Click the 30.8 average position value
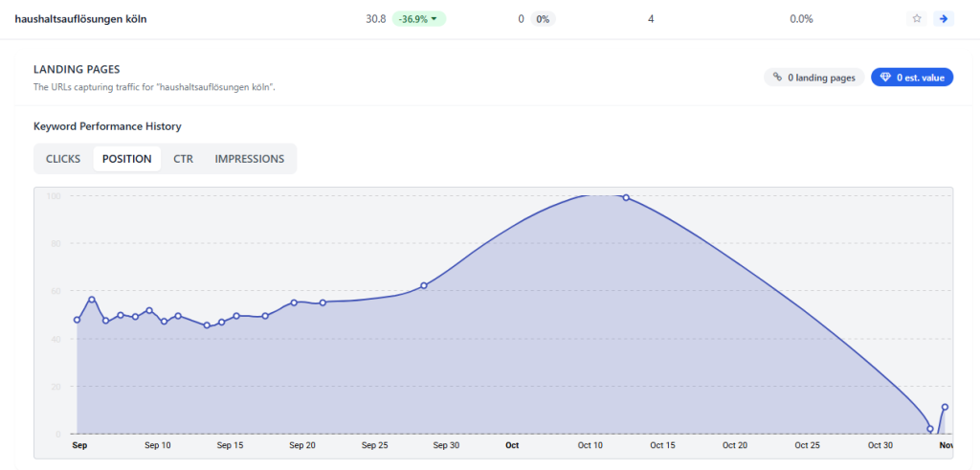 pos(376,18)
